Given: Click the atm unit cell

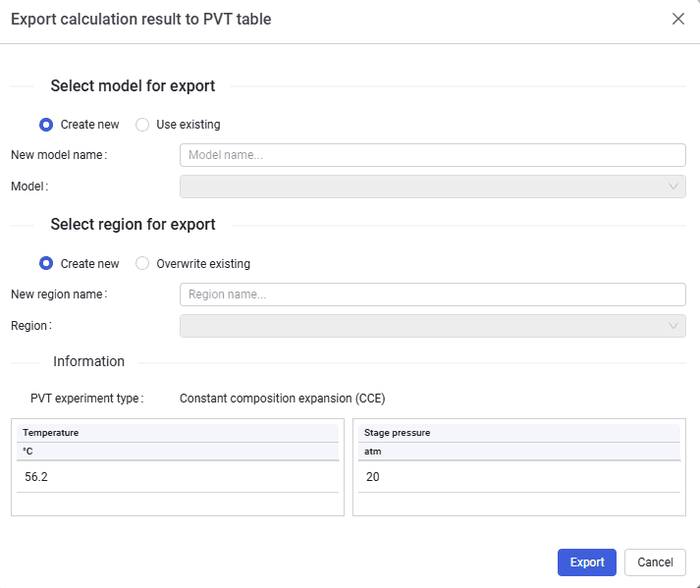Looking at the screenshot, I should (519, 452).
